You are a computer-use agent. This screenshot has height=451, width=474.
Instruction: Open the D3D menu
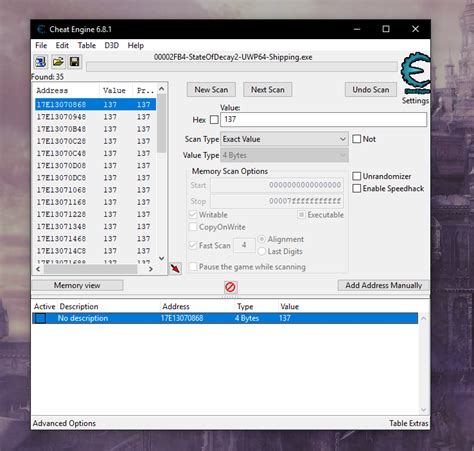pyautogui.click(x=112, y=45)
